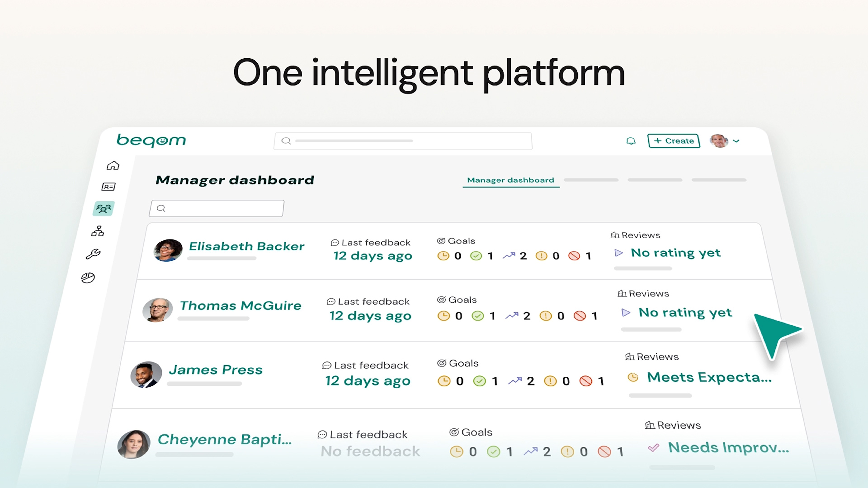Click James Press's Meets Expecta... review rating
Image resolution: width=868 pixels, height=488 pixels.
tap(709, 377)
